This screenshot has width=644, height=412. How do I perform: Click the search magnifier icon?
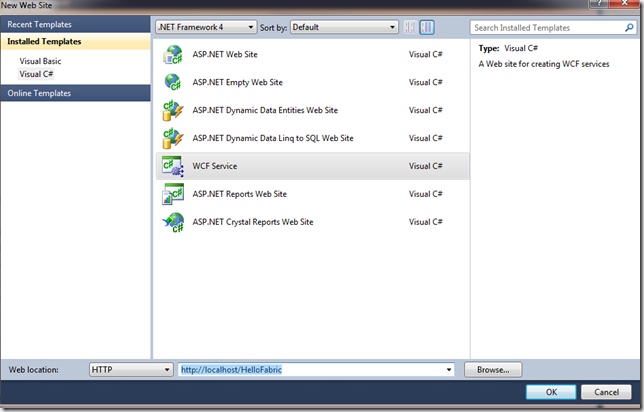click(629, 28)
